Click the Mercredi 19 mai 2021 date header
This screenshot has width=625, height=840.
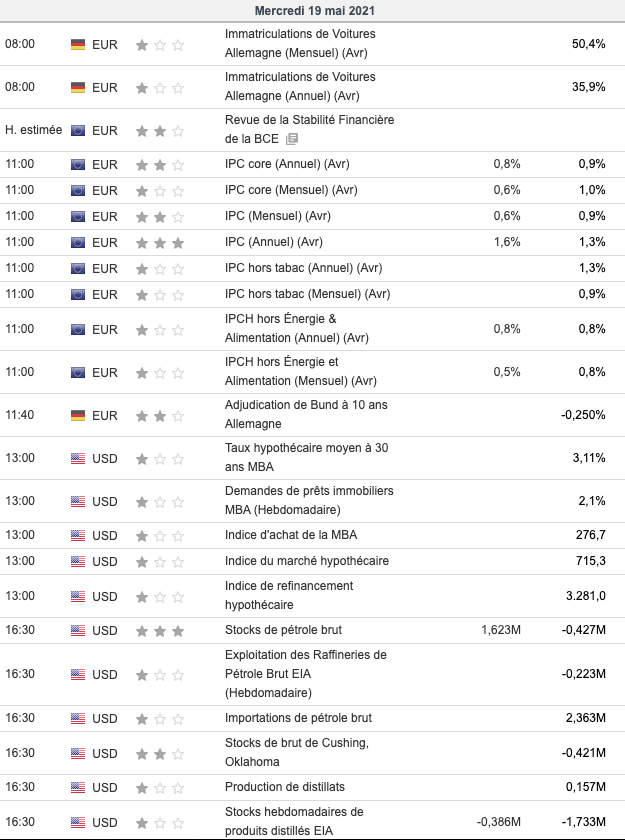tap(313, 11)
